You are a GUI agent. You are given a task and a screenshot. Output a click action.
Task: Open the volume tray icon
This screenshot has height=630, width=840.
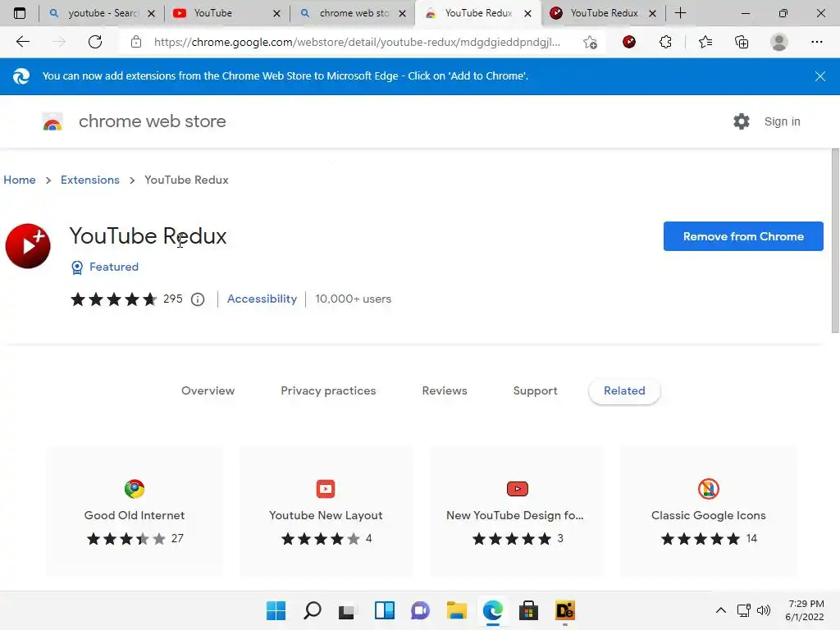(764, 610)
